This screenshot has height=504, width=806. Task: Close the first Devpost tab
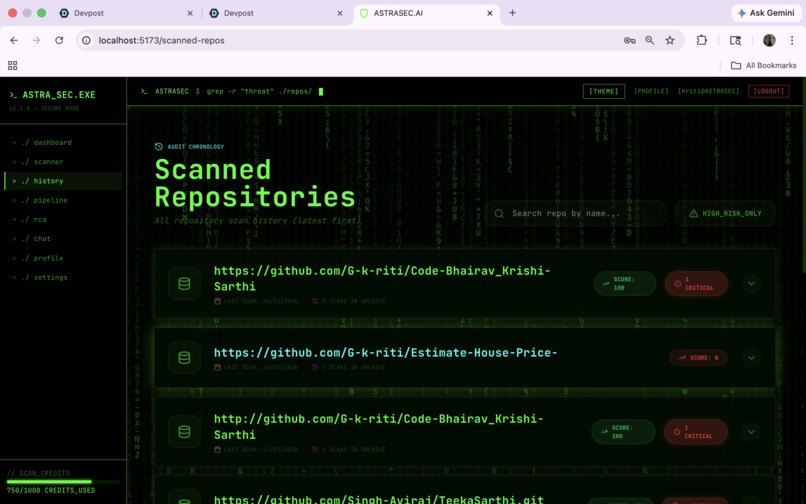pyautogui.click(x=190, y=13)
